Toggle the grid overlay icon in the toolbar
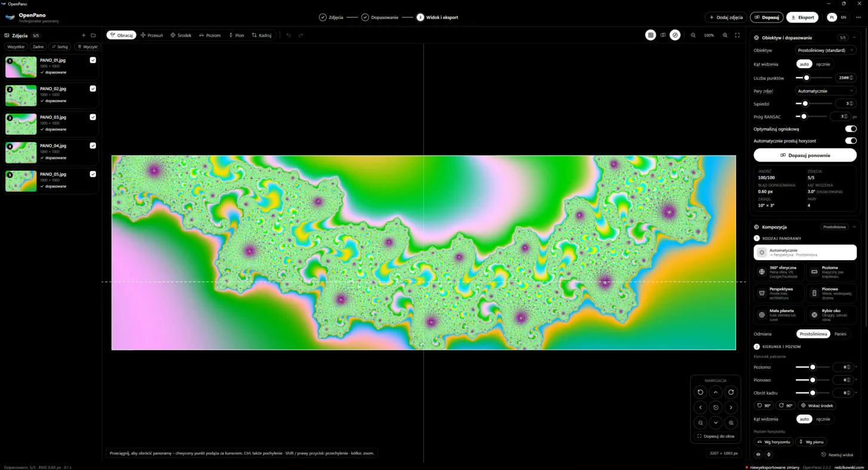The image size is (868, 470). click(x=650, y=35)
